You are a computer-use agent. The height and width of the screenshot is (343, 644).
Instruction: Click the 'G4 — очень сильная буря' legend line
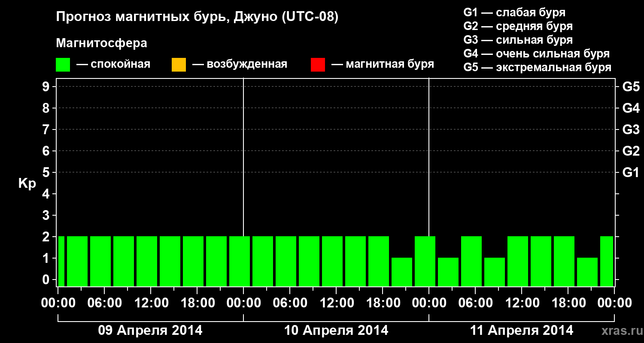pos(537,54)
